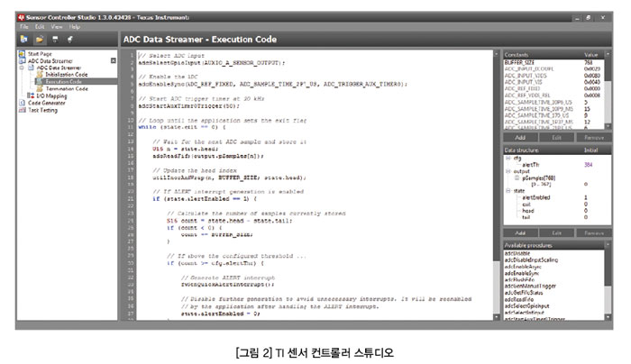Select Start Page in the project tree
The width and height of the screenshot is (631, 364).
tap(40, 53)
